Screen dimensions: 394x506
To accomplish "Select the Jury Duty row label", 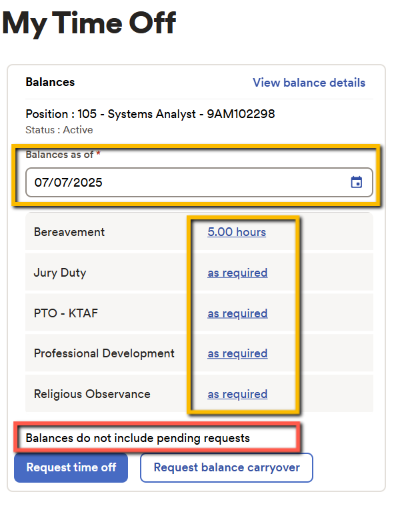I will pos(60,273).
